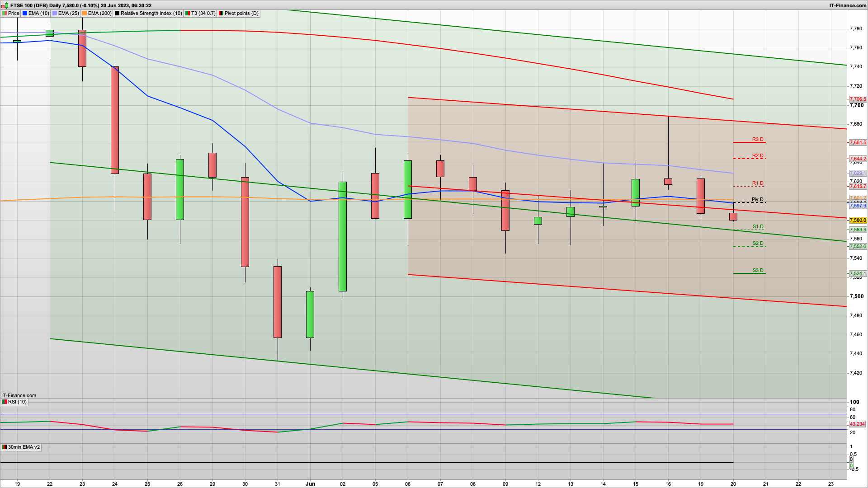The image size is (868, 488).
Task: Select the R3 D pivot level label
Action: coord(758,139)
